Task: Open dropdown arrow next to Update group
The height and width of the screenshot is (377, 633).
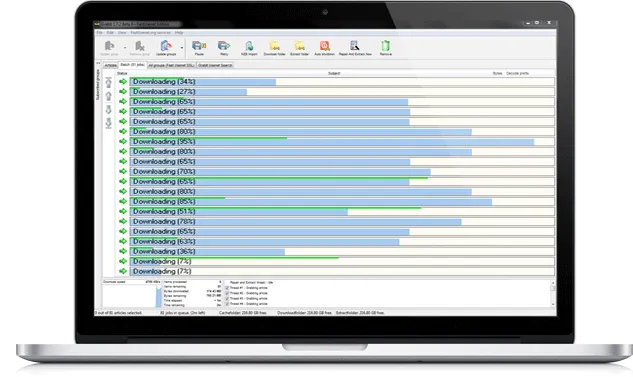Action: pyautogui.click(x=125, y=48)
